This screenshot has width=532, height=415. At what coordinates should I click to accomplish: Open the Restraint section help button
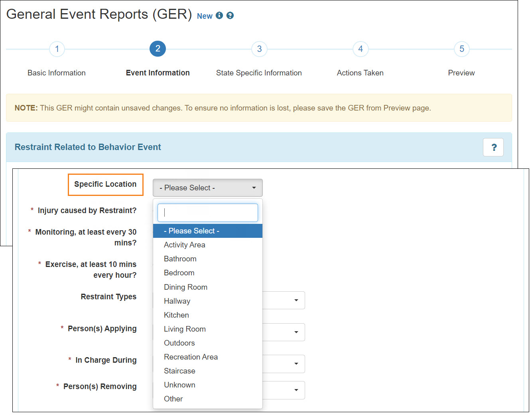click(x=493, y=147)
